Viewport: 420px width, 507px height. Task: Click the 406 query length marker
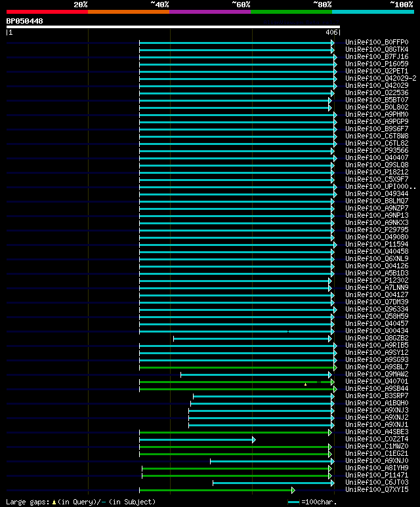coord(331,32)
